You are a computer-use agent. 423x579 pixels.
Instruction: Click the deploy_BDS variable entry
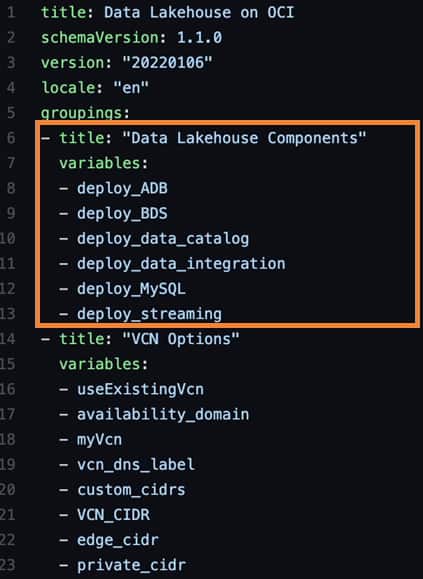click(122, 213)
